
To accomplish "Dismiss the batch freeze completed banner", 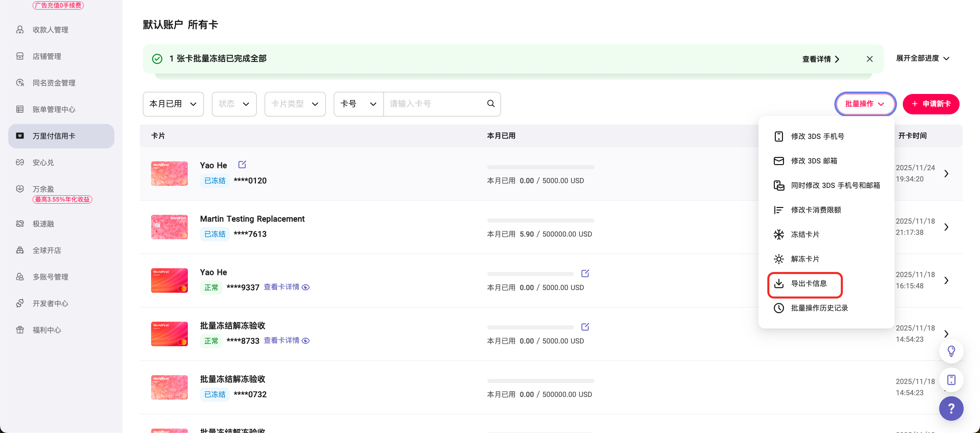I will [869, 59].
